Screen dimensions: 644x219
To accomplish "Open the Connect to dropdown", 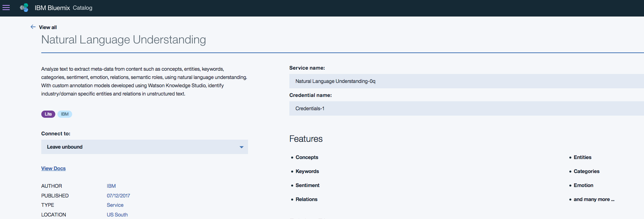I will click(x=145, y=147).
